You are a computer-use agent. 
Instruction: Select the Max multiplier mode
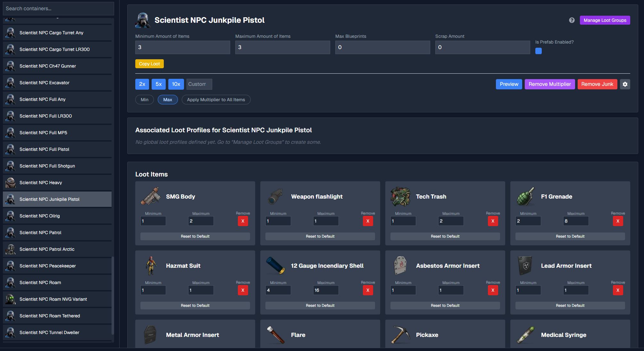pos(168,100)
